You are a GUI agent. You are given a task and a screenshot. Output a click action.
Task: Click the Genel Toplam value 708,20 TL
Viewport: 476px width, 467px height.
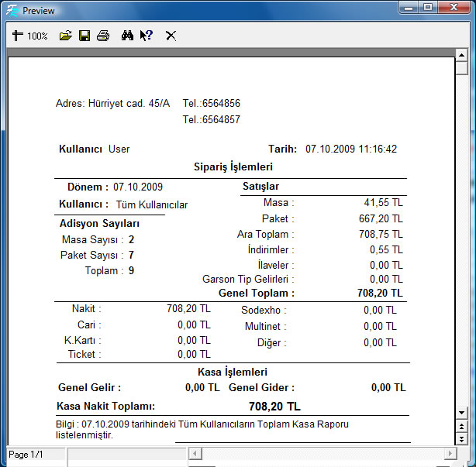coord(379,294)
